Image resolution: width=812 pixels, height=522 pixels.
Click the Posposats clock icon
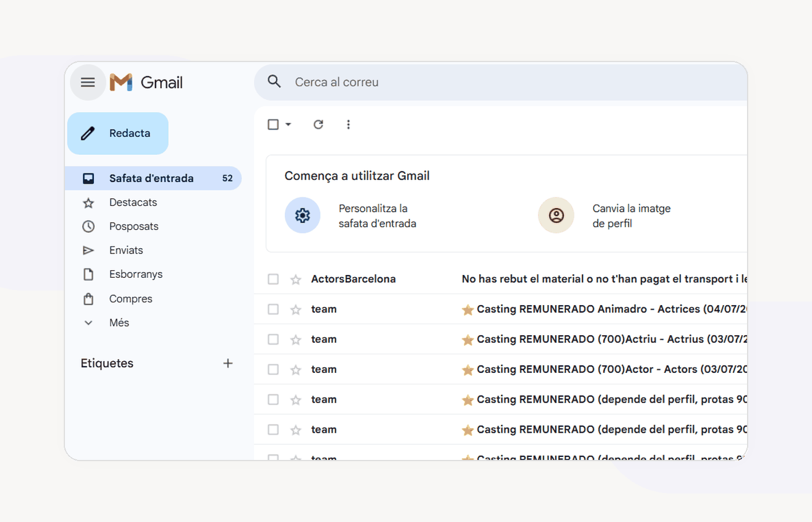[88, 226]
